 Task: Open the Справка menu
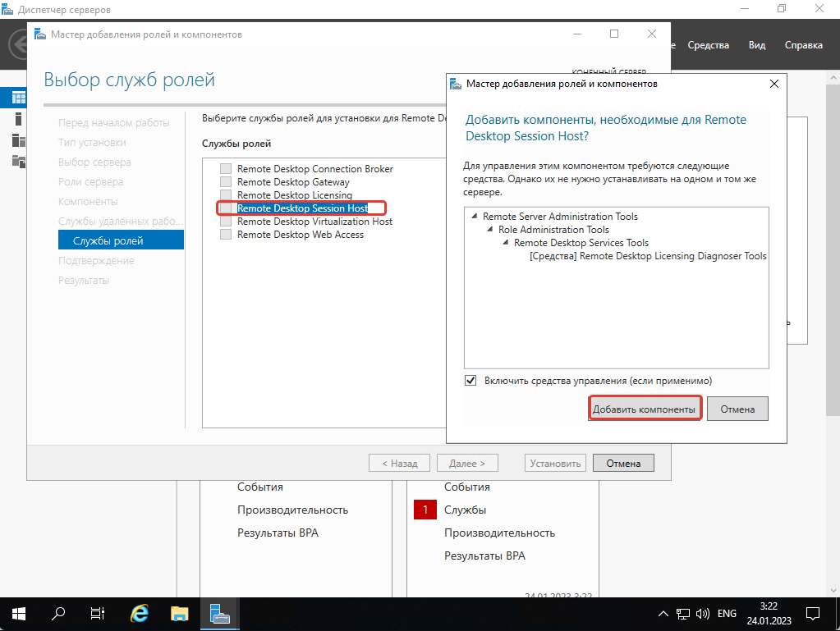click(803, 45)
